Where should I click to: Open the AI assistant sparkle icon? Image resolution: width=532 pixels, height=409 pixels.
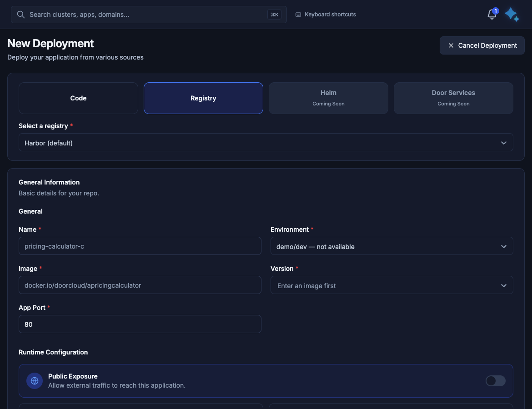click(512, 15)
